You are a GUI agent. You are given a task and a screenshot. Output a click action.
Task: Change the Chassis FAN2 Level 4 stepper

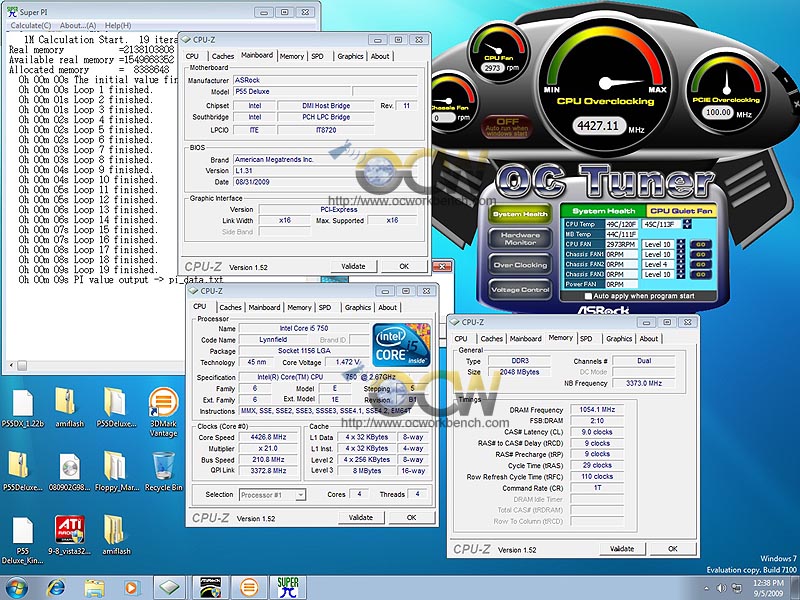coord(680,263)
